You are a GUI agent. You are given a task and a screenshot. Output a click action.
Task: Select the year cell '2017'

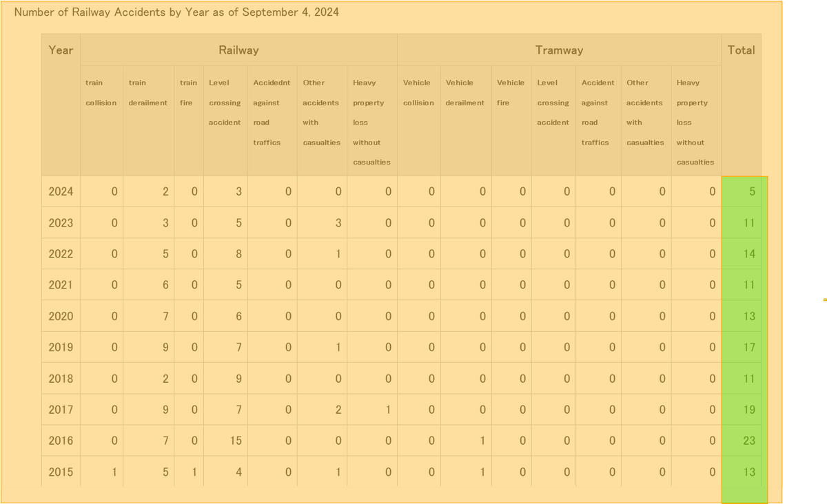pos(61,410)
